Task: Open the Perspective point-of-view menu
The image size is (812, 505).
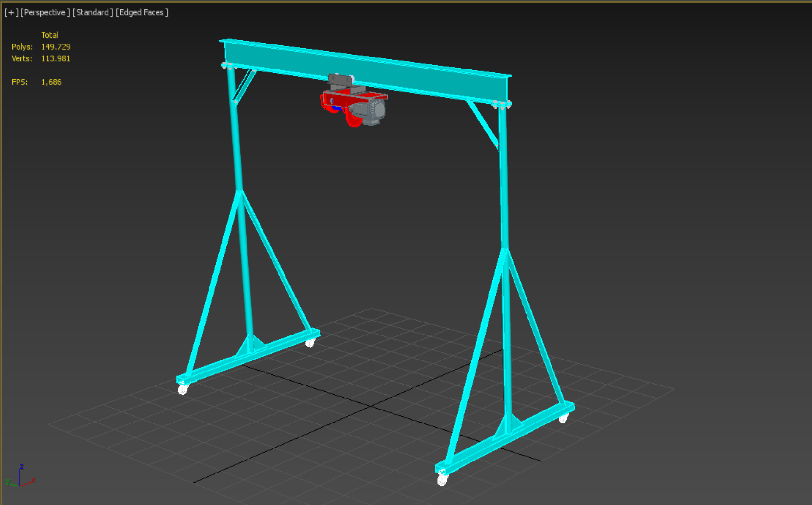Action: point(45,12)
